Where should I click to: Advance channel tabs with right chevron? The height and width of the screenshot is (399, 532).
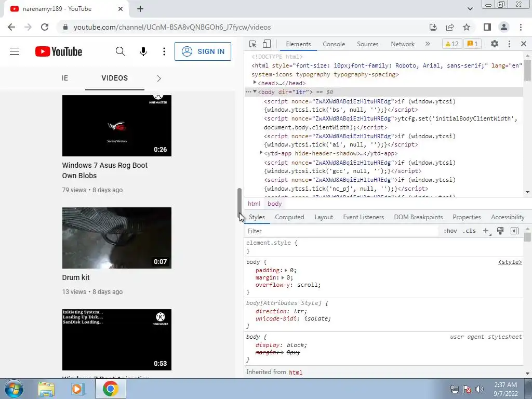(x=159, y=78)
